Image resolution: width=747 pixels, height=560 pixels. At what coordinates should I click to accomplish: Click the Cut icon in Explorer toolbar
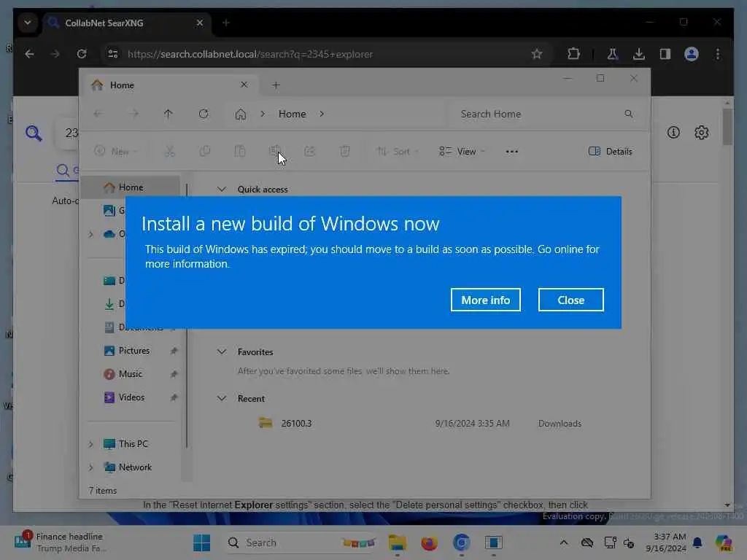click(x=169, y=152)
